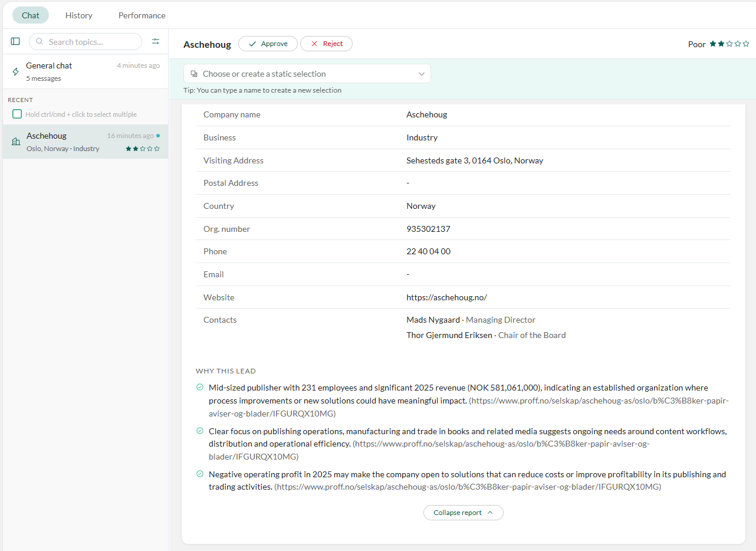Screen dimensions: 756x551
Task: Click the Aschehoug building icon in list
Action: point(16,142)
